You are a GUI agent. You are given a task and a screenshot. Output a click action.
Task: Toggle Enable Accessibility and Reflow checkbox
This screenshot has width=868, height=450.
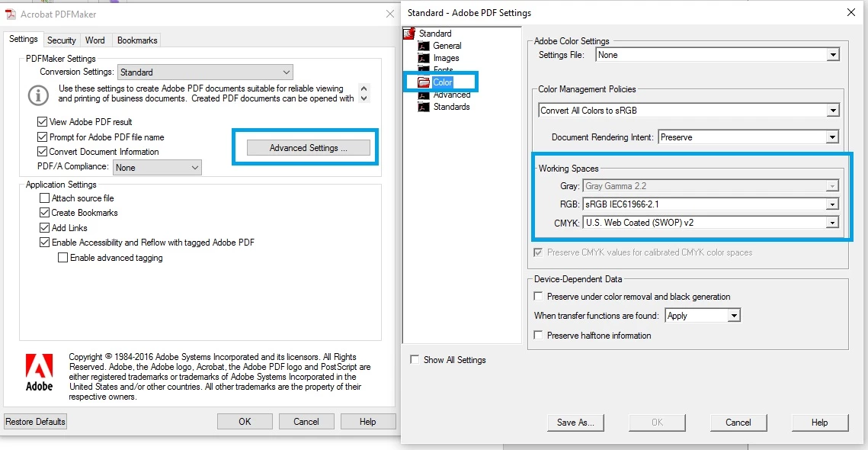coord(44,243)
